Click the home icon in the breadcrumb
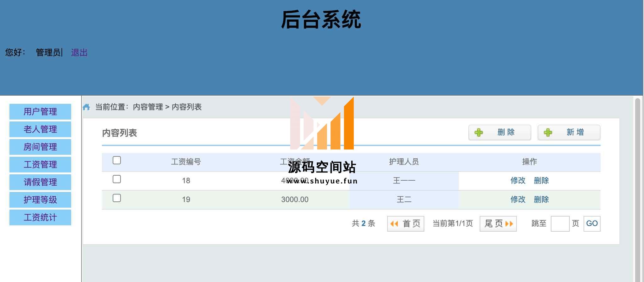644x282 pixels. coord(86,107)
